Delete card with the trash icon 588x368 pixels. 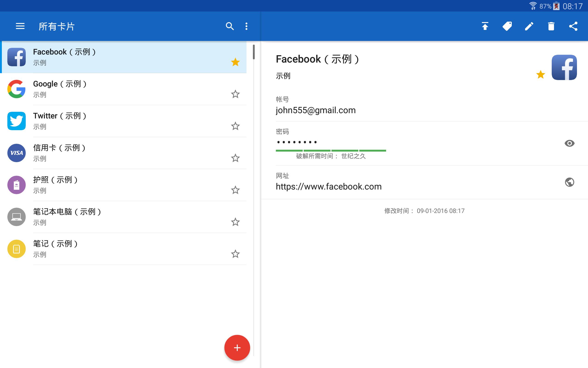[x=551, y=26]
